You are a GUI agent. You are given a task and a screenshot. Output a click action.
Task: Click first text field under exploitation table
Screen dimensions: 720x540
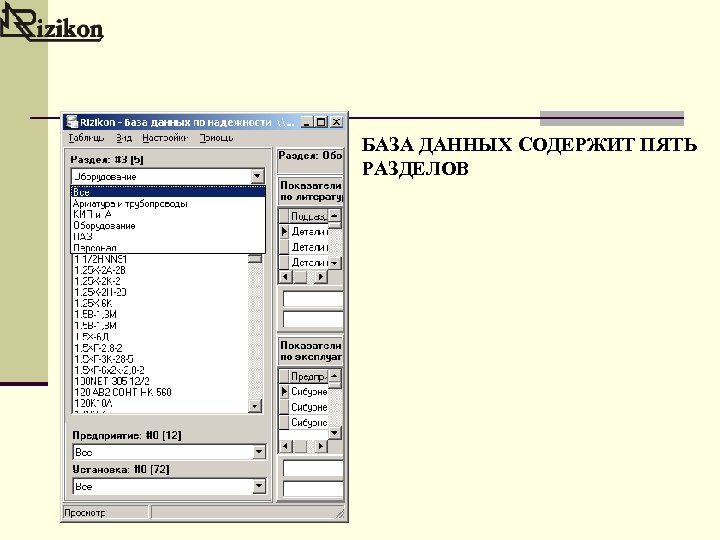pyautogui.click(x=313, y=468)
